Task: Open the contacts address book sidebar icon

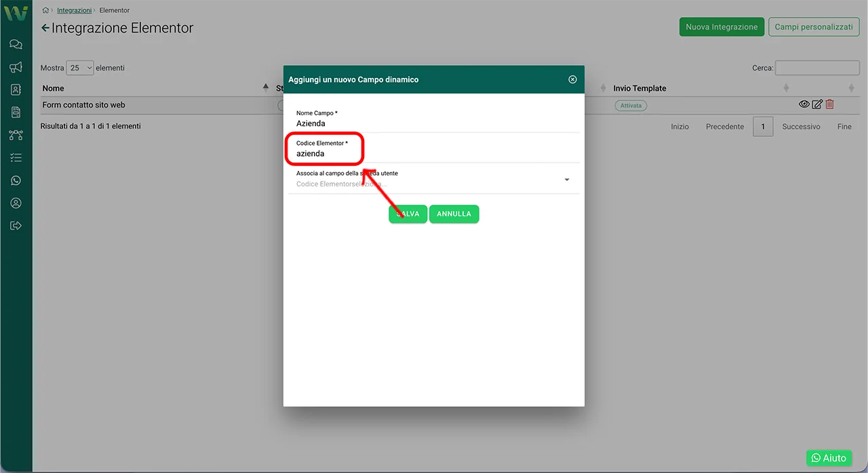Action: (x=16, y=89)
